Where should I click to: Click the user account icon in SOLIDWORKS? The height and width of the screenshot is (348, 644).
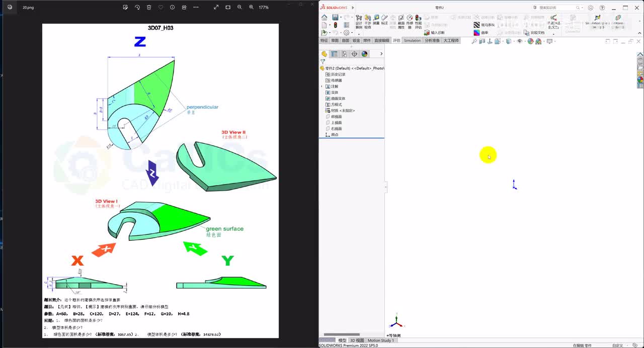[x=591, y=8]
